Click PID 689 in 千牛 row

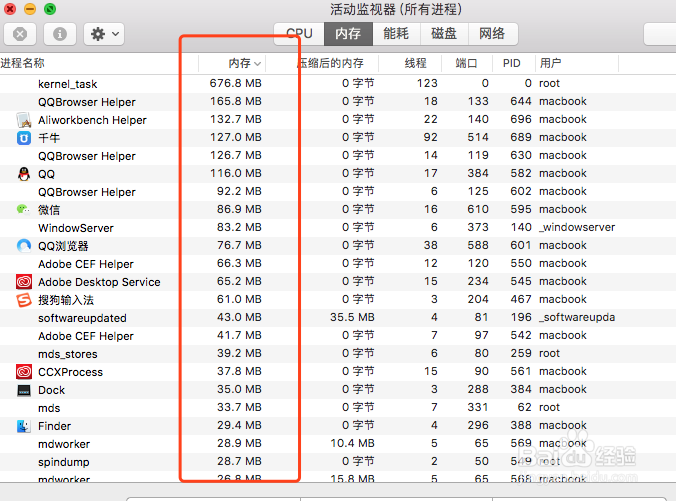pyautogui.click(x=521, y=137)
